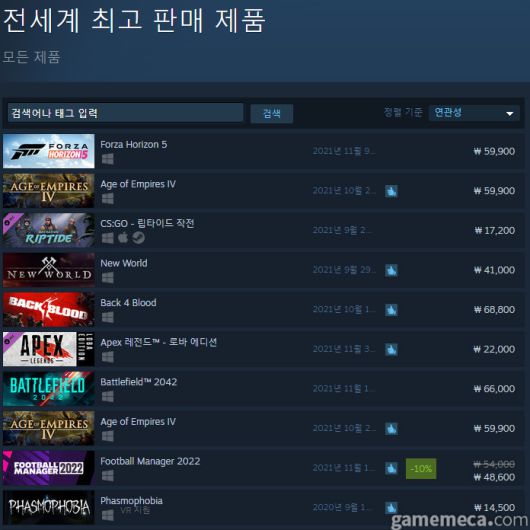Open the Battlefield 2042 banner image
This screenshot has width=530, height=530.
pyautogui.click(x=49, y=389)
